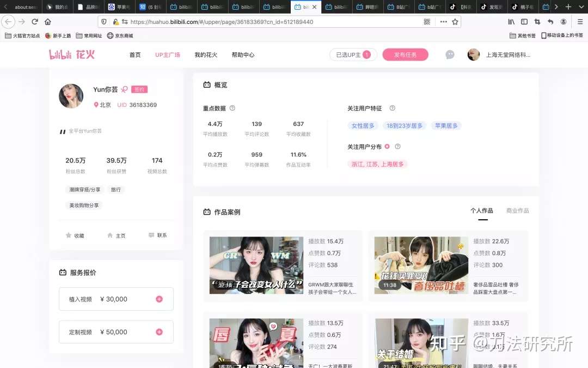The height and width of the screenshot is (368, 588).
Task: Open 我的花火 navigation item
Action: point(206,55)
